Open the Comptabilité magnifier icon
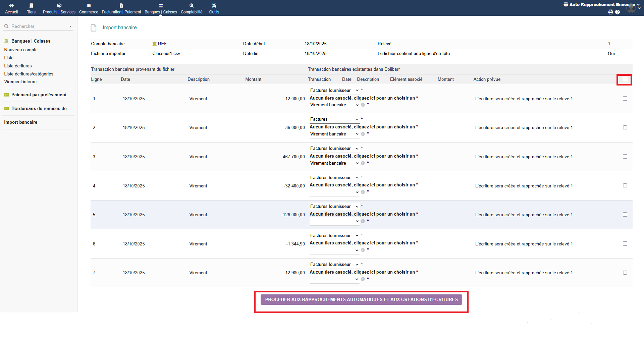Screen dimensions: 644x342 pos(192,6)
